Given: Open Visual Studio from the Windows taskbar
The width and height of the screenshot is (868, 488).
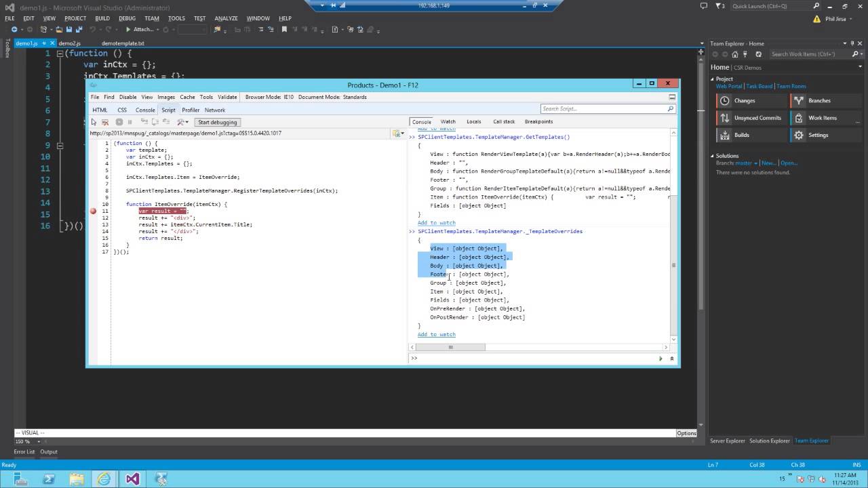Looking at the screenshot, I should tap(132, 479).
